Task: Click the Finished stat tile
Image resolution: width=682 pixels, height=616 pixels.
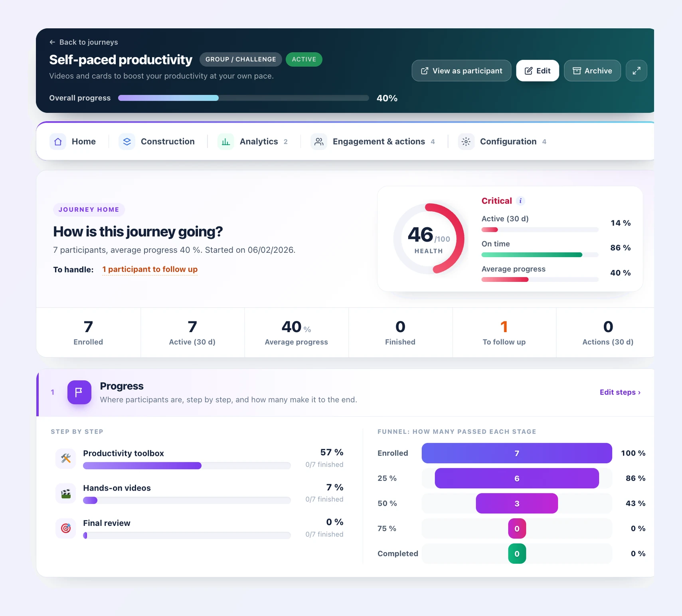Action: (400, 333)
